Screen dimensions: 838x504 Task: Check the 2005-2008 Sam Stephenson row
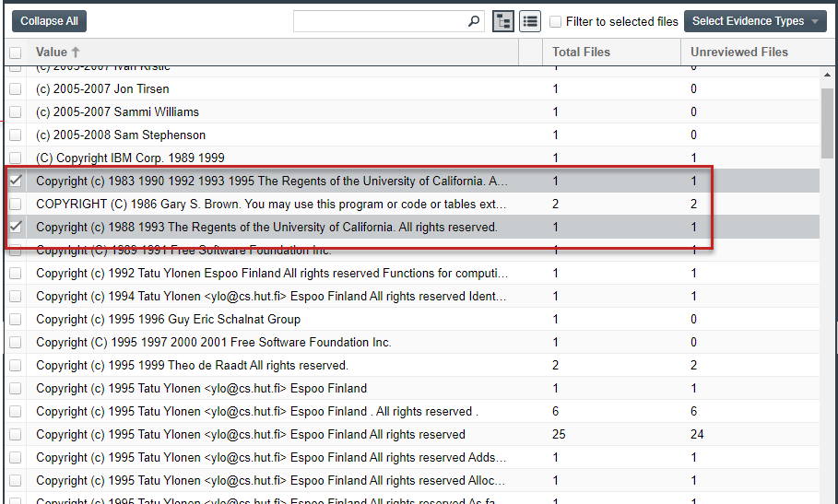pos(16,135)
